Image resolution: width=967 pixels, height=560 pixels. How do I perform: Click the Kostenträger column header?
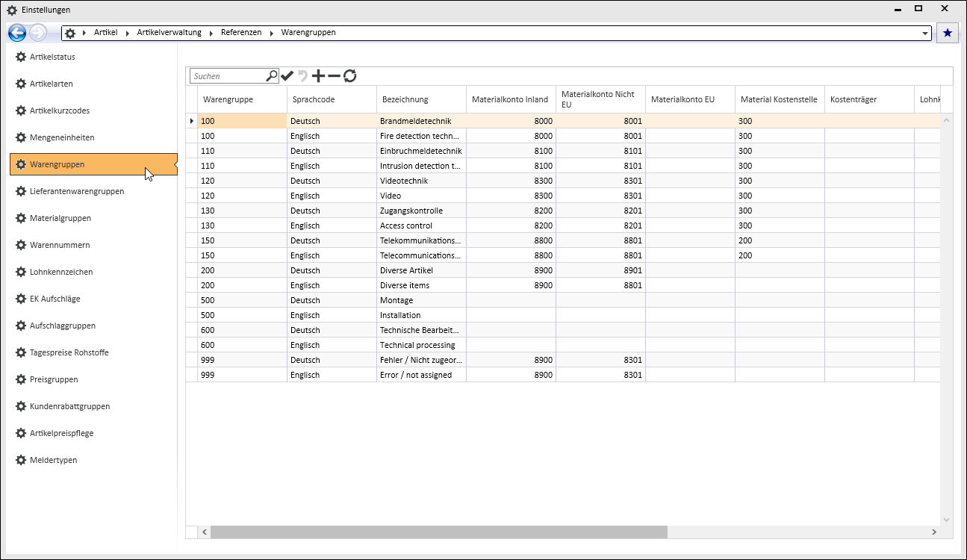870,99
